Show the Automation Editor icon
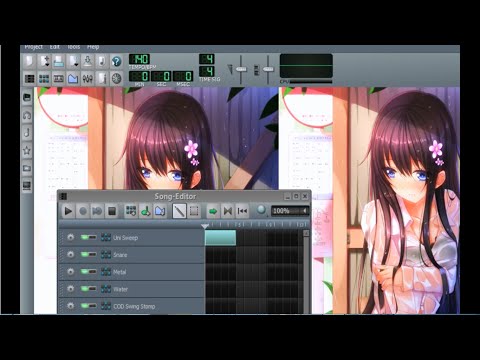The height and width of the screenshot is (360, 480). (x=73, y=79)
